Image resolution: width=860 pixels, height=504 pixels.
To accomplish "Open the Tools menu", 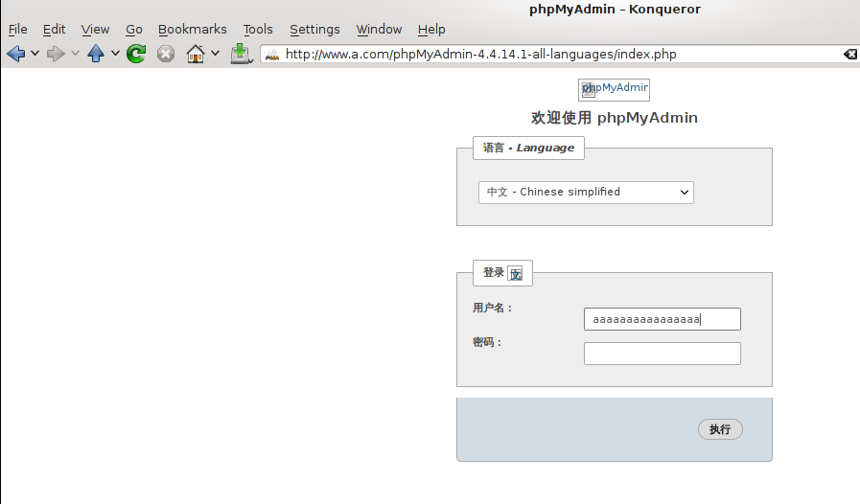I will [x=258, y=29].
